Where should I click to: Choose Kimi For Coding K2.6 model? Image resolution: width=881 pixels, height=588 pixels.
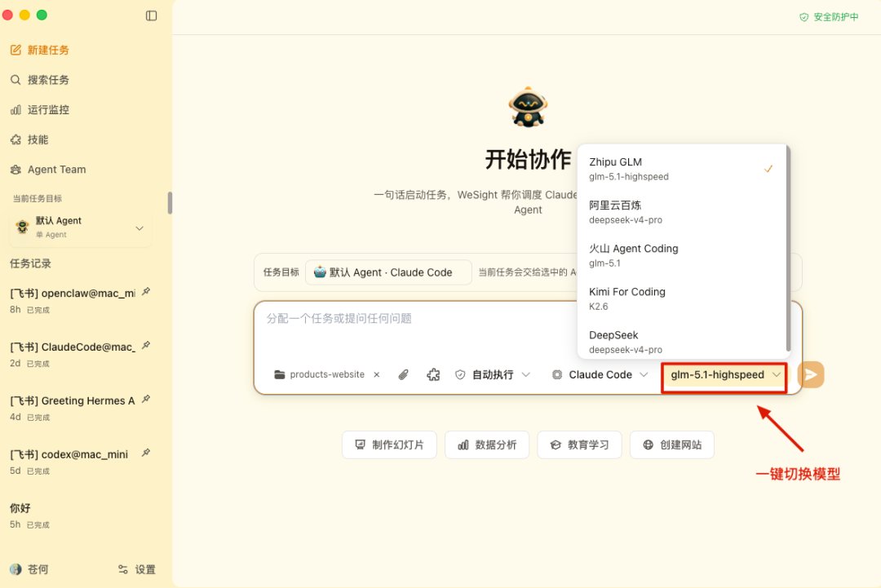(x=681, y=298)
